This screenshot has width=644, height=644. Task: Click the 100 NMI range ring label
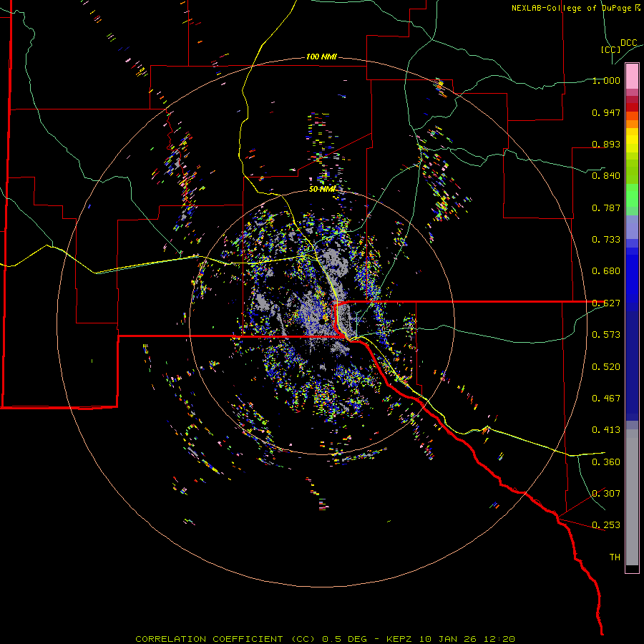click(321, 57)
